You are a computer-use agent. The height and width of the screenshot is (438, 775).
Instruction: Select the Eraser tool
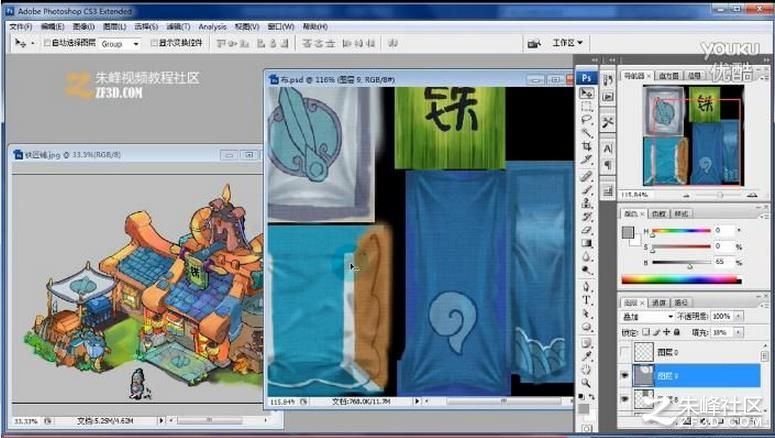coord(587,230)
